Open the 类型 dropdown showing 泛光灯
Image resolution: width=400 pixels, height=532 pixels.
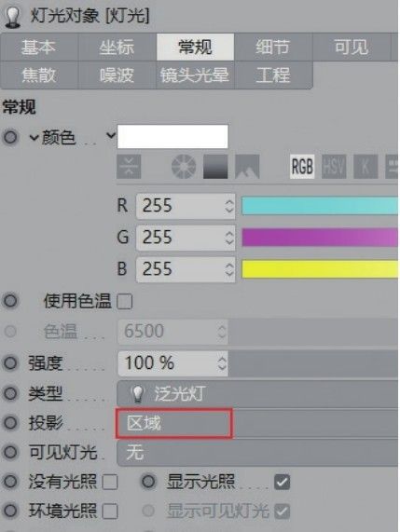coord(257,393)
